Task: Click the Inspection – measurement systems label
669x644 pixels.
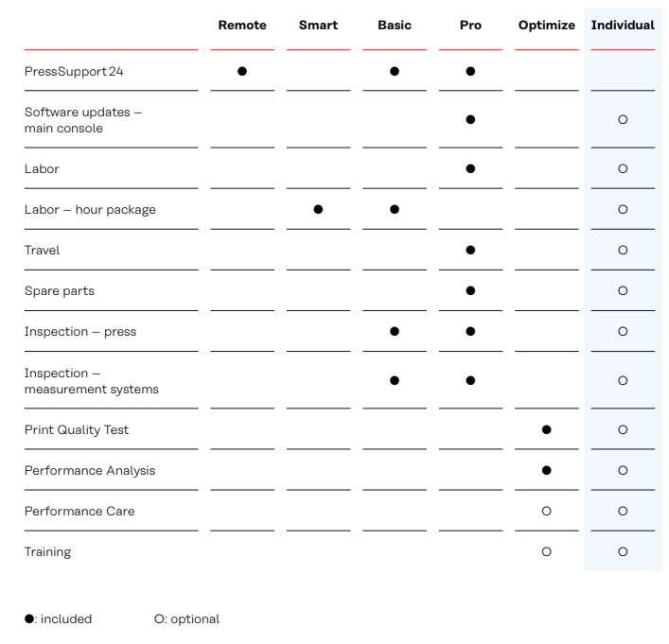Action: click(x=91, y=381)
